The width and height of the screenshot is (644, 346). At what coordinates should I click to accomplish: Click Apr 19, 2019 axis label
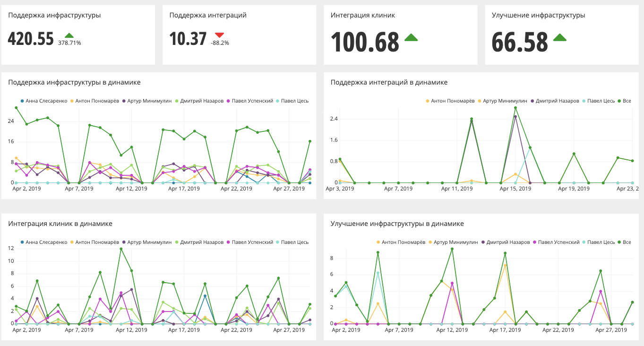pos(574,189)
